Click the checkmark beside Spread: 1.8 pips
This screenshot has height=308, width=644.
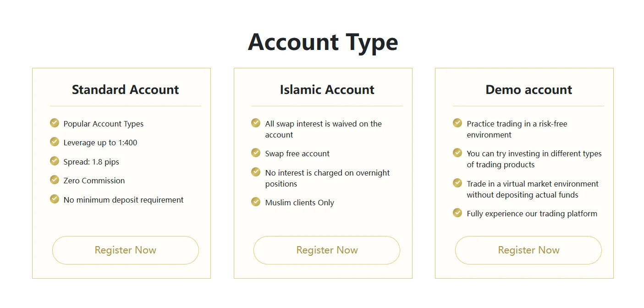55,161
